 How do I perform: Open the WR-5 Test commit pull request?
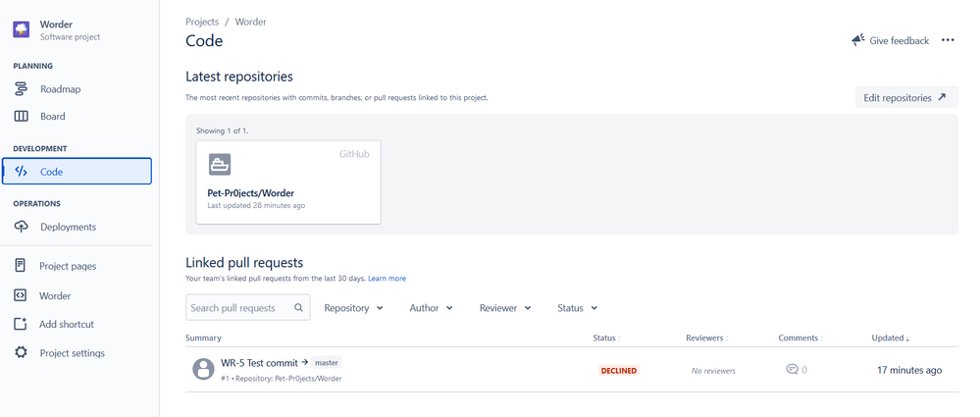coord(259,363)
